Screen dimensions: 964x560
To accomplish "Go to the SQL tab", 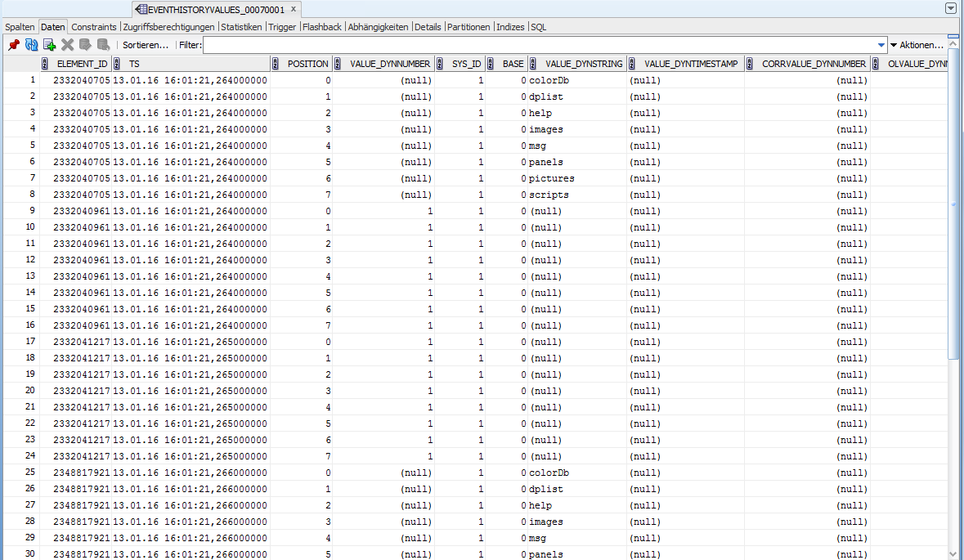I will tap(538, 27).
